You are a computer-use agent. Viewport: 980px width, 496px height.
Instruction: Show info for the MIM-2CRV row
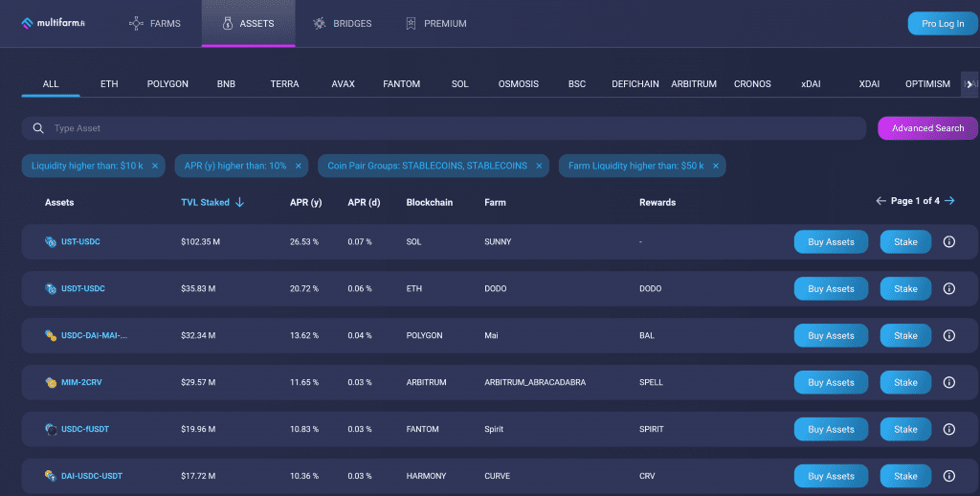pos(948,383)
